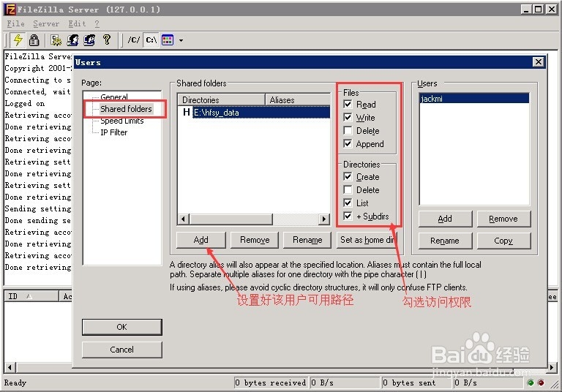The image size is (562, 392).
Task: Open the Groups editor heads icon
Action: click(89, 40)
